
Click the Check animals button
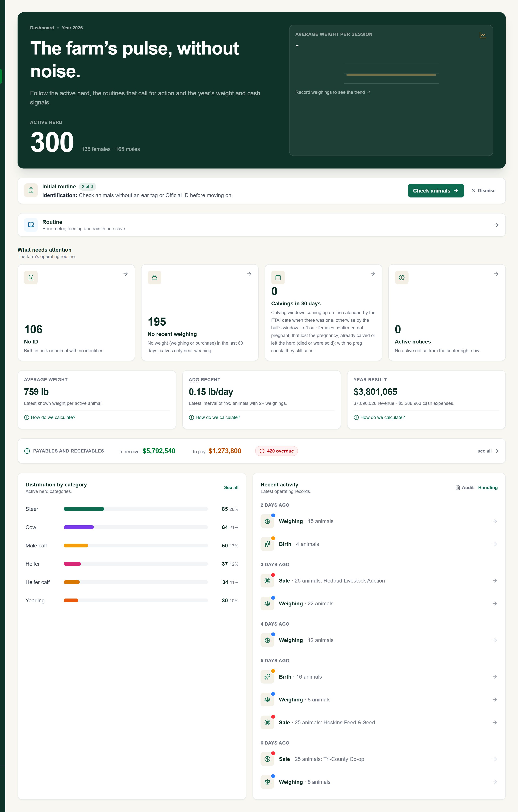click(436, 191)
